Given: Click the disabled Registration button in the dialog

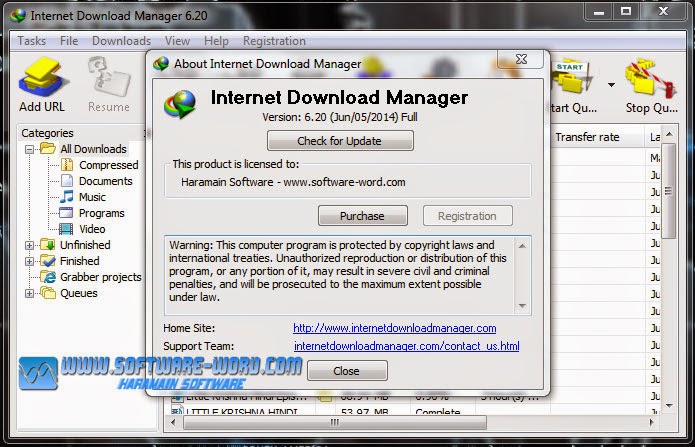Looking at the screenshot, I should (x=468, y=216).
